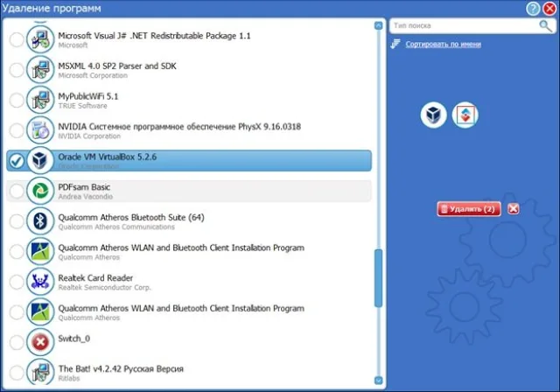Cancel selection with small red X button
This screenshot has width=560, height=392.
tap(514, 209)
